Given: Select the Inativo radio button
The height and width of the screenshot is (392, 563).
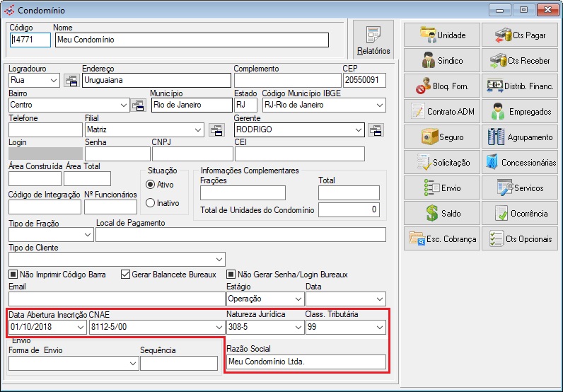Looking at the screenshot, I should coord(150,203).
